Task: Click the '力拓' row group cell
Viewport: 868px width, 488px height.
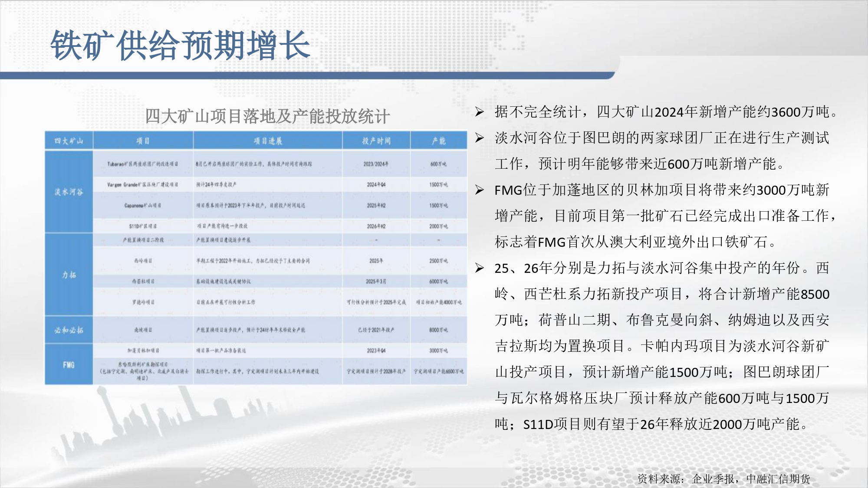Action: [69, 275]
